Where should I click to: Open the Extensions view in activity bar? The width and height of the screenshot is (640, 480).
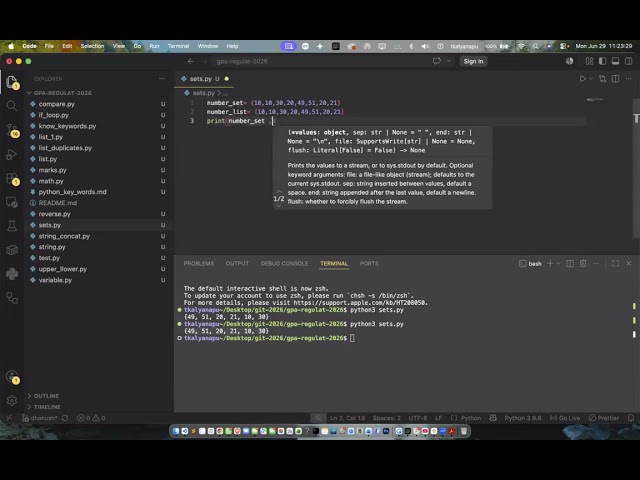(12, 178)
